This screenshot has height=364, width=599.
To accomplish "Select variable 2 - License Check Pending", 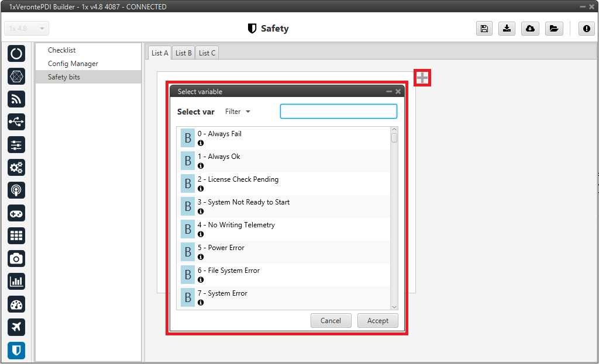I will (284, 184).
